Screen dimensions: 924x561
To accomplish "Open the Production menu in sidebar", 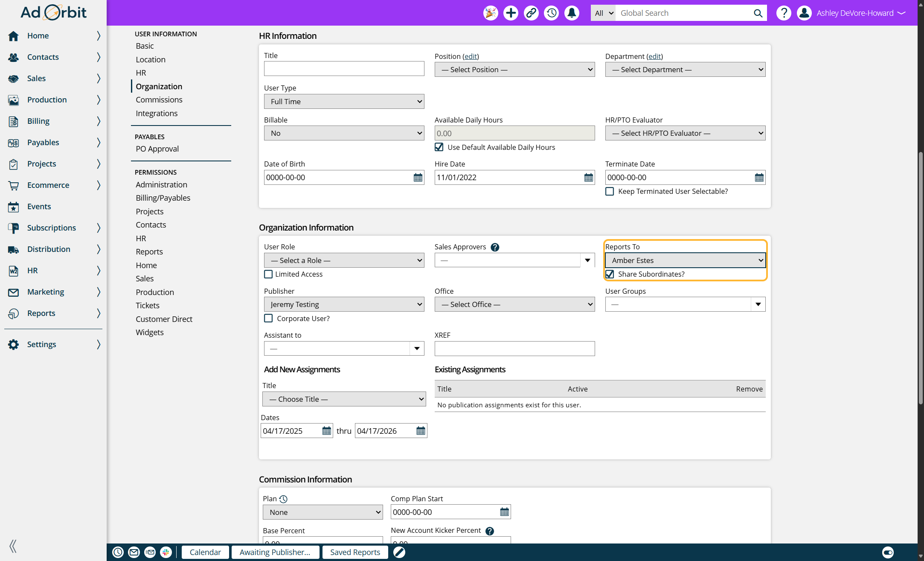I will (x=54, y=100).
